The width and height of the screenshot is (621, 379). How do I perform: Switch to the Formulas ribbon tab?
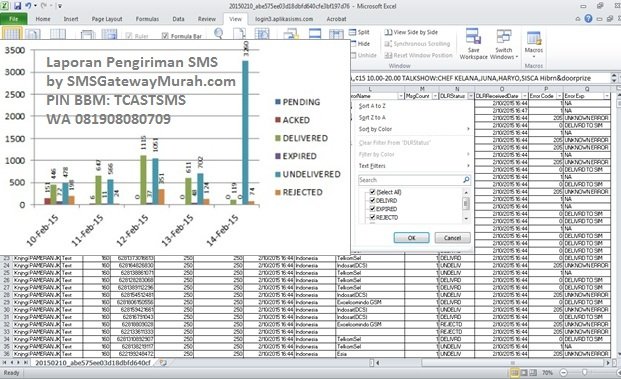click(147, 19)
